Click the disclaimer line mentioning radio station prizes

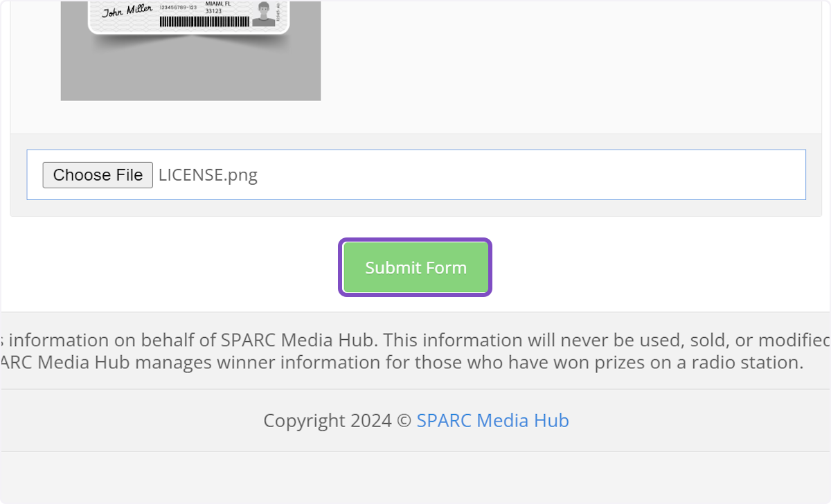point(402,362)
